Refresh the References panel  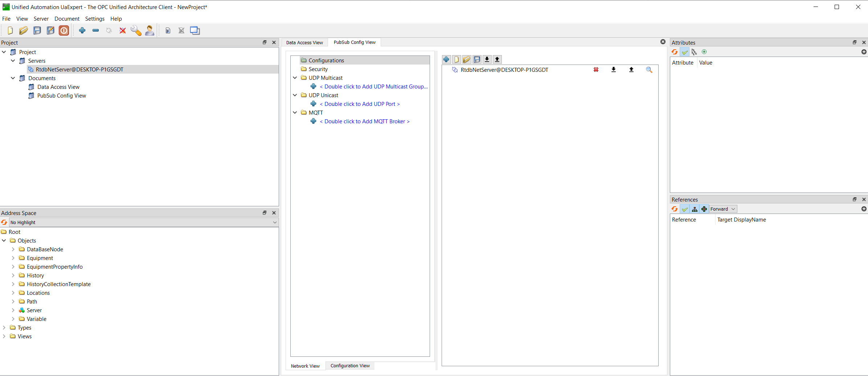coord(675,209)
